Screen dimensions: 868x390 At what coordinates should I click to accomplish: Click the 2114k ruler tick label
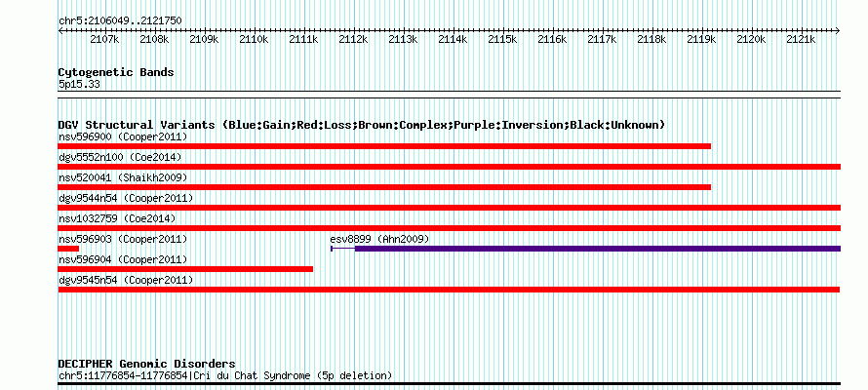coord(453,39)
